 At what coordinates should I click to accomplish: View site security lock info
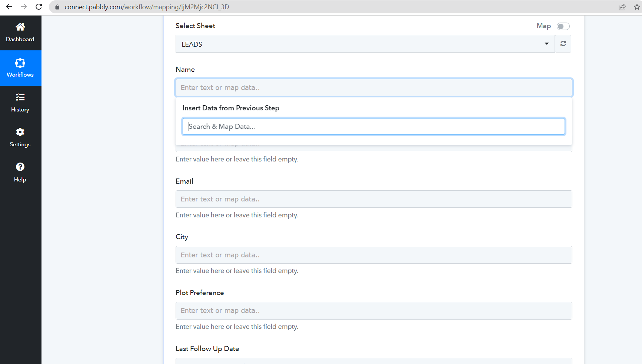pyautogui.click(x=57, y=7)
